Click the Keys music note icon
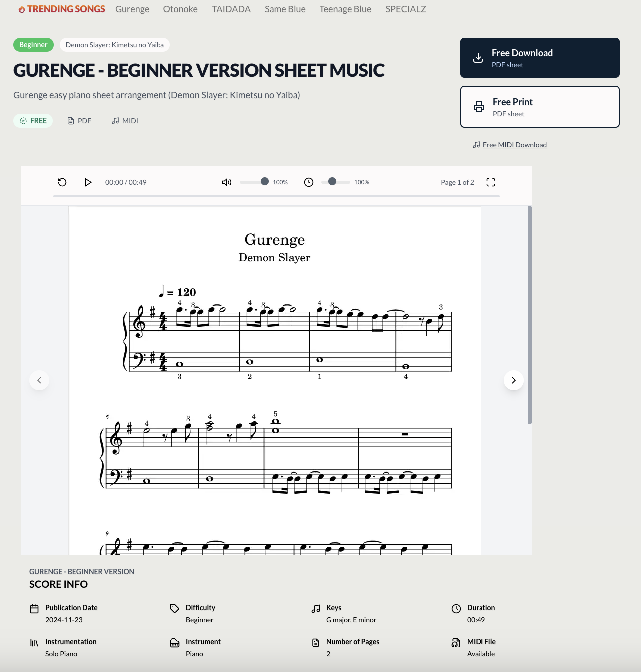The image size is (641, 672). (x=316, y=609)
